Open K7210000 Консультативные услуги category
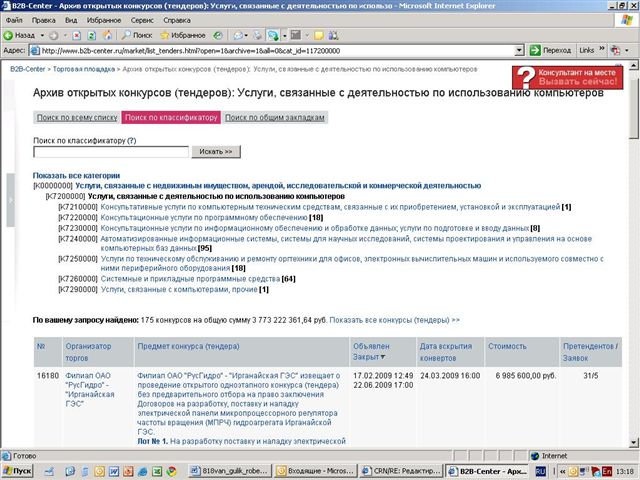This screenshot has height=480, width=640. [330, 207]
